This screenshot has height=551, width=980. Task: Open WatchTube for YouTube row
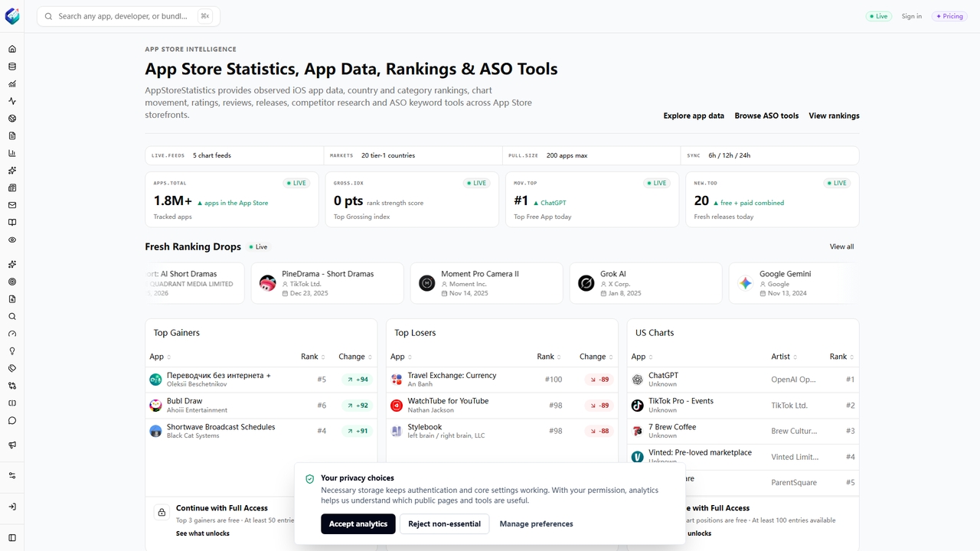click(502, 406)
